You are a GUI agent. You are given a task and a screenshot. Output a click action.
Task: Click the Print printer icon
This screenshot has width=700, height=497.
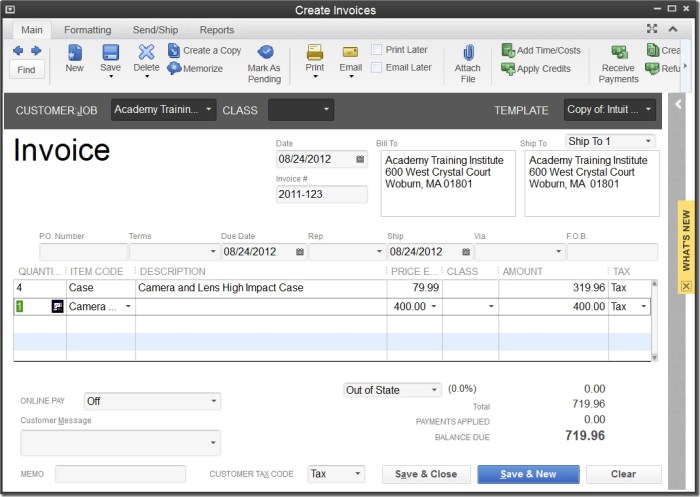(315, 52)
